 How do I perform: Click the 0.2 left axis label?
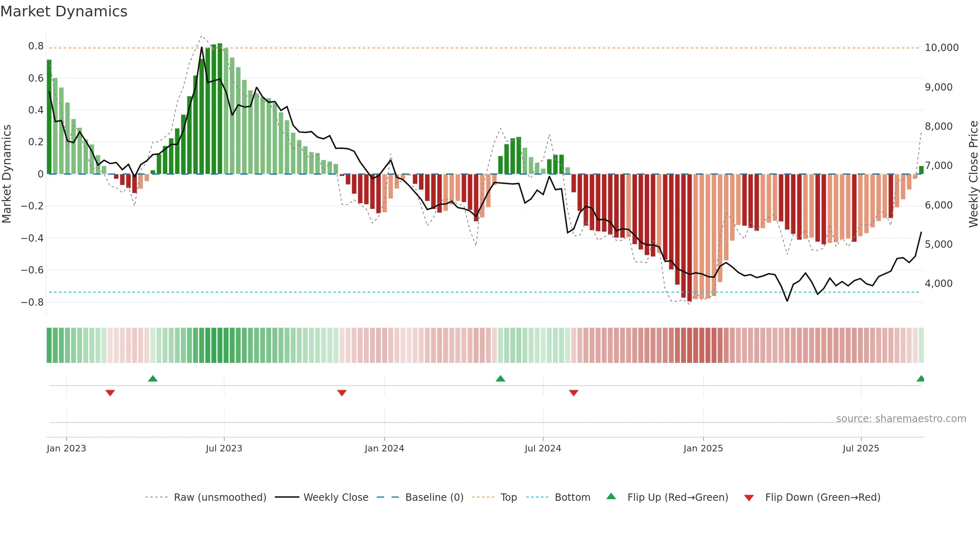(x=36, y=142)
